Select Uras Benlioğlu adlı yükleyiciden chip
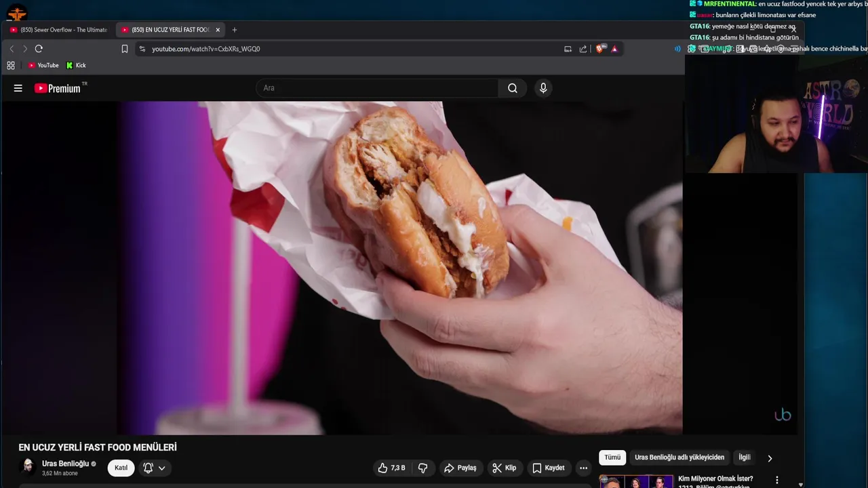This screenshot has width=868, height=488. (679, 457)
